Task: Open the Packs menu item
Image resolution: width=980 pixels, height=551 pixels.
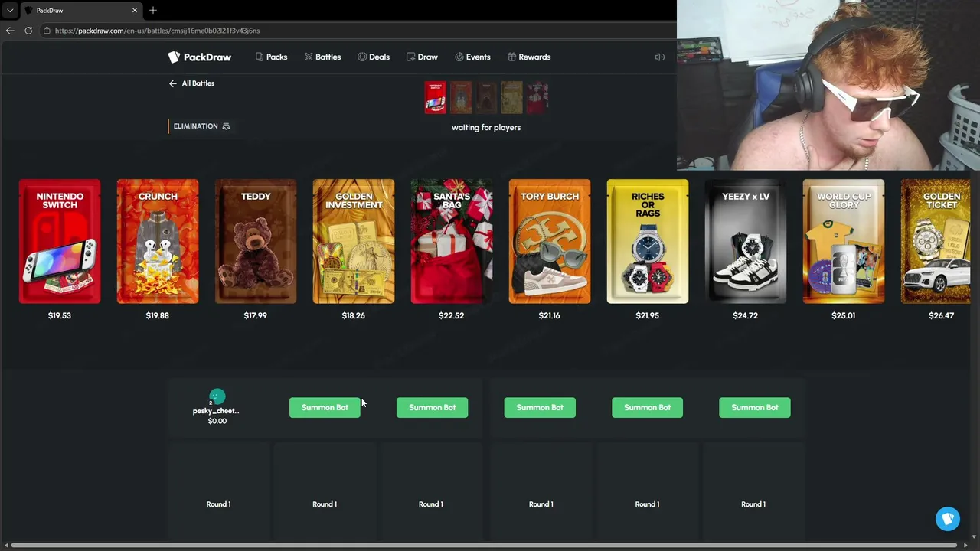Action: [271, 57]
